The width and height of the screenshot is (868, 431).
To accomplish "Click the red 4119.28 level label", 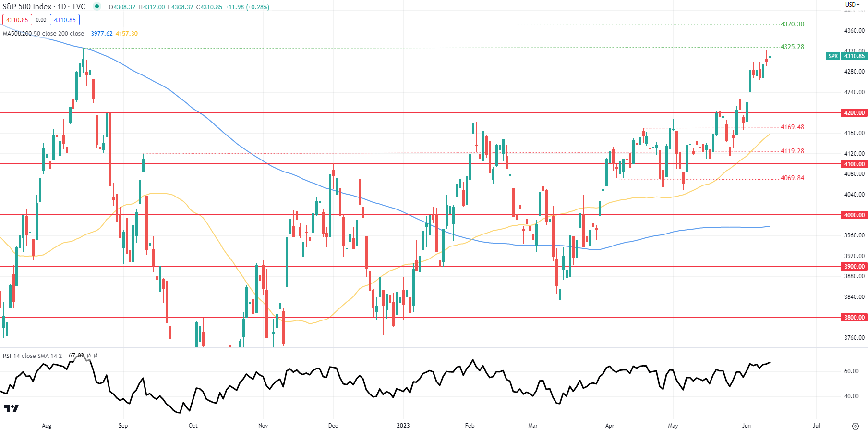I will click(x=792, y=151).
